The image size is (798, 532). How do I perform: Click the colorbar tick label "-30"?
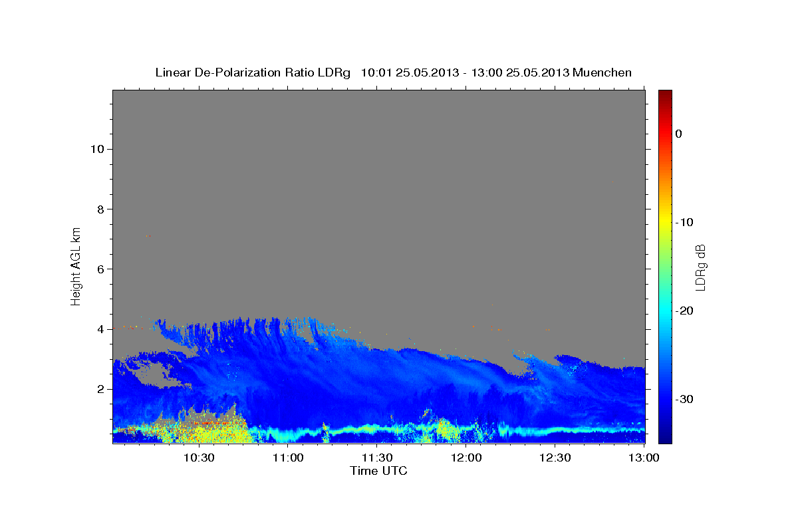click(x=684, y=399)
